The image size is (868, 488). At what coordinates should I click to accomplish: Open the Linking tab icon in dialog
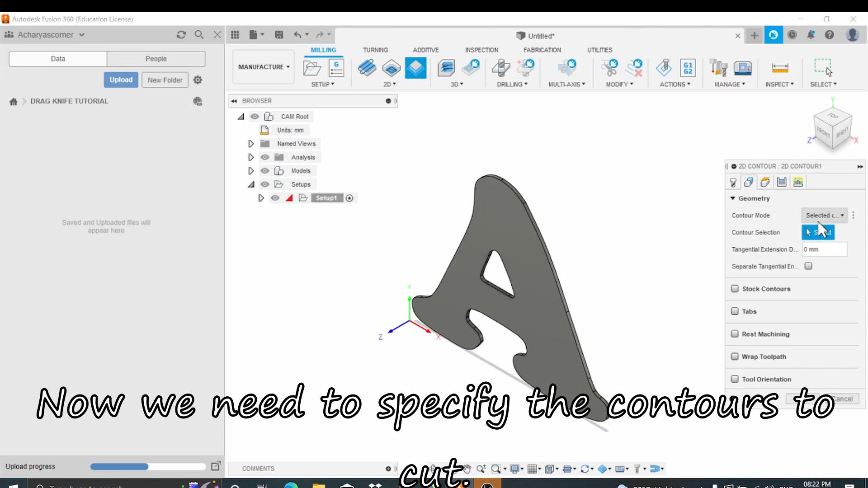[x=798, y=182]
